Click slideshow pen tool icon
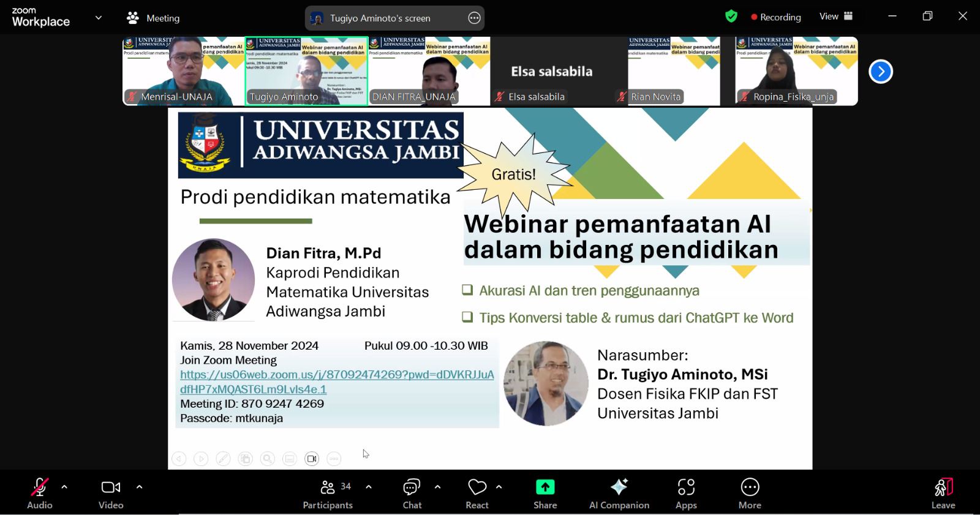 tap(224, 459)
